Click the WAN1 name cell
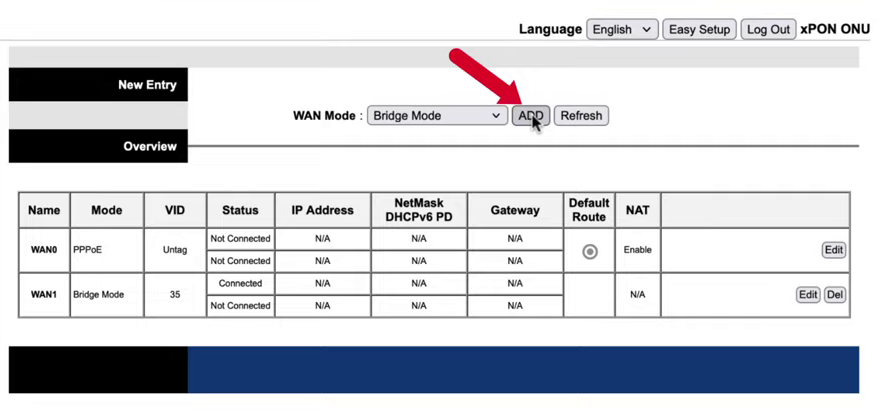 (44, 295)
